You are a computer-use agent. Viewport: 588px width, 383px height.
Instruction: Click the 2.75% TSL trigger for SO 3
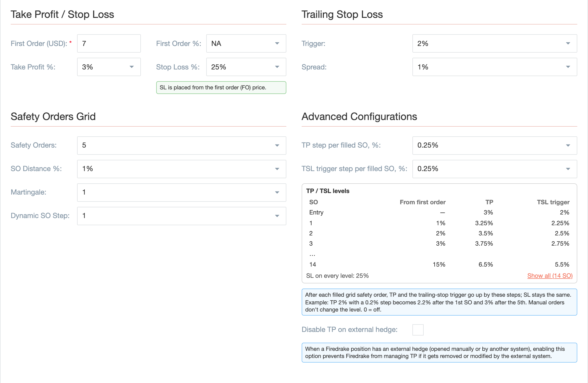click(560, 244)
